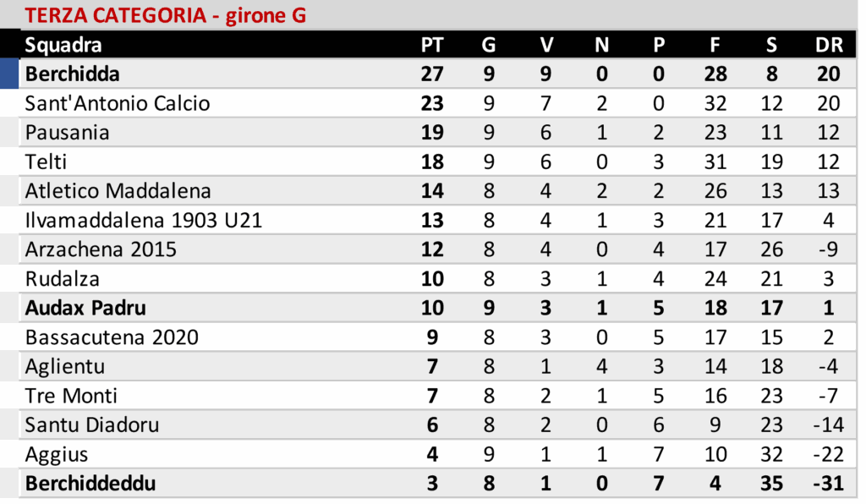Click the 'PT' points column header
Viewport: 866px width, 504px height.
pyautogui.click(x=432, y=45)
